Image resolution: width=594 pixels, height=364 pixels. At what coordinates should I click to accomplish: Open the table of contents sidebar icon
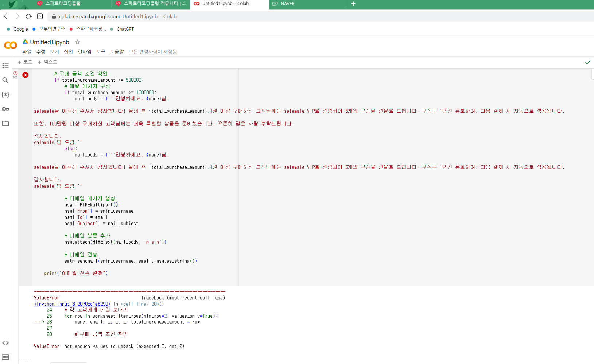point(5,66)
